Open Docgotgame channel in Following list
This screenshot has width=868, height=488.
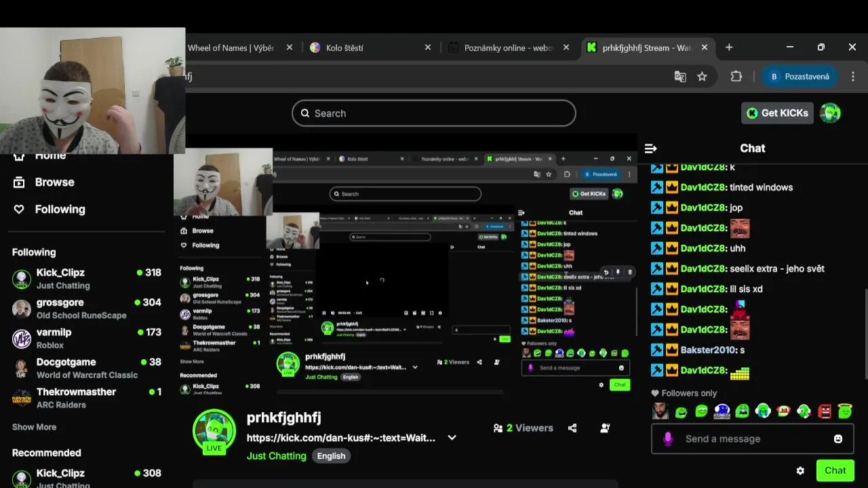pos(87,368)
